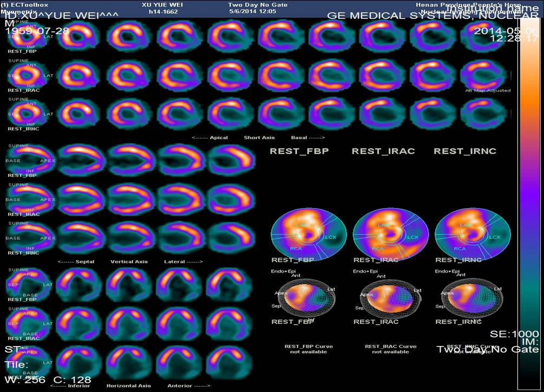Click the RCA region on REST_IRAC polar map
The width and height of the screenshot is (544, 392).
(378, 249)
